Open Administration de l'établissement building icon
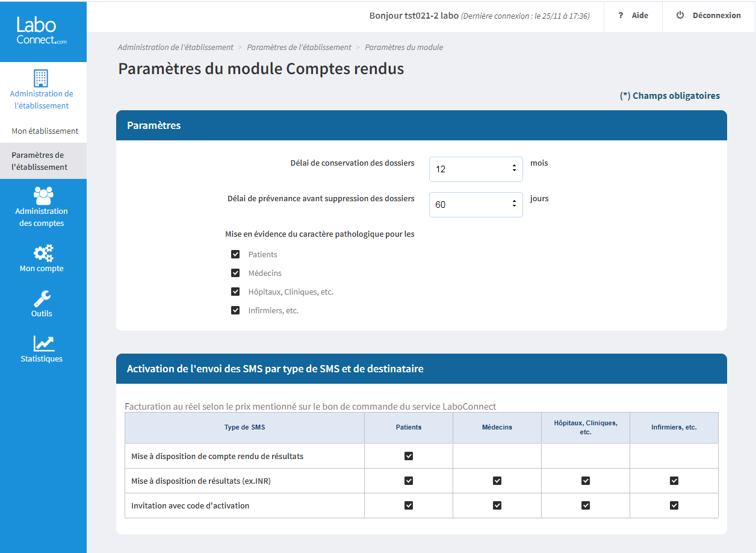756x553 pixels. coord(41,78)
